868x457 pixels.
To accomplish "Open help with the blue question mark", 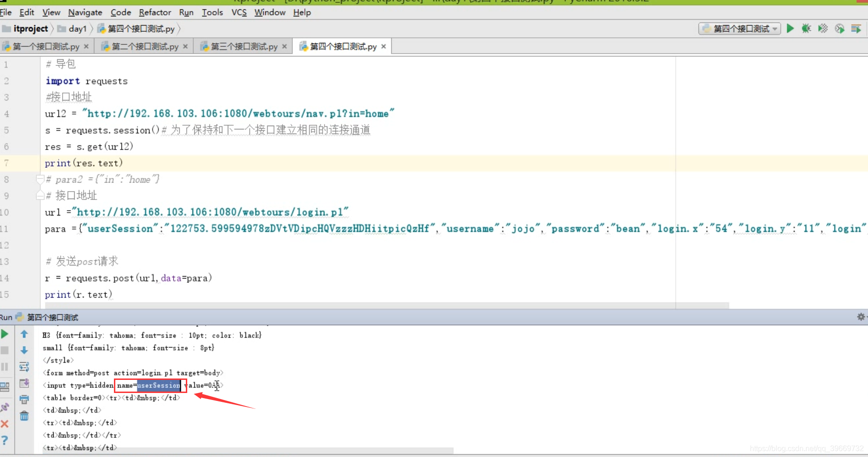I will coord(5,440).
